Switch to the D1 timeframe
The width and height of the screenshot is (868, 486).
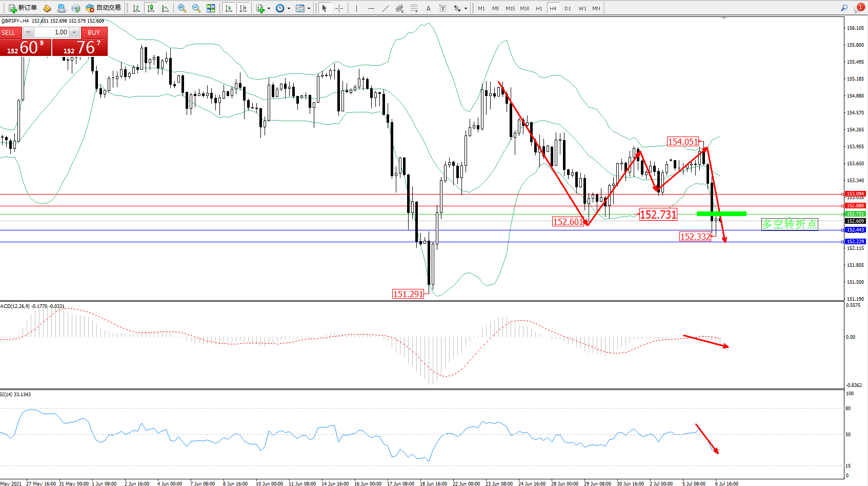pos(568,8)
